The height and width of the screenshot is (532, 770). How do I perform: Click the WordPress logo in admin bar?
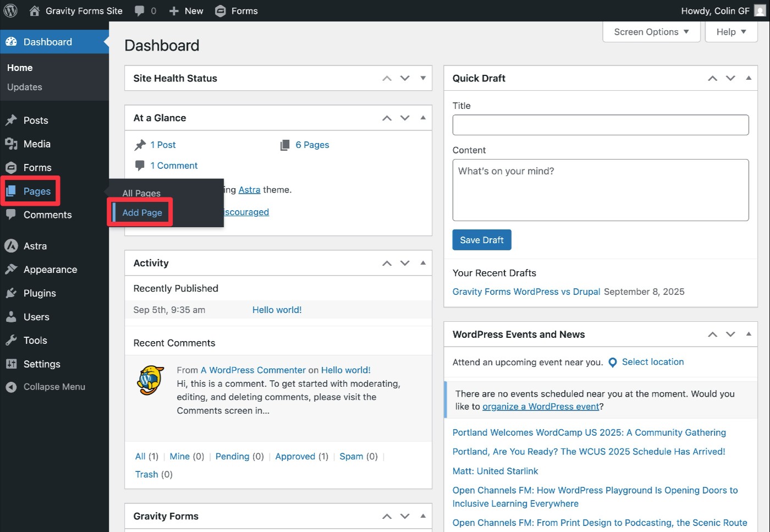pyautogui.click(x=10, y=10)
